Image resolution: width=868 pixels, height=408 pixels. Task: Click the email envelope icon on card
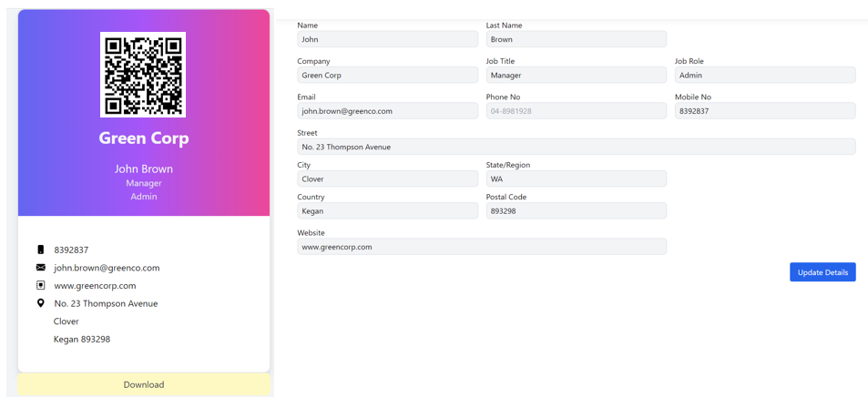[x=40, y=268]
